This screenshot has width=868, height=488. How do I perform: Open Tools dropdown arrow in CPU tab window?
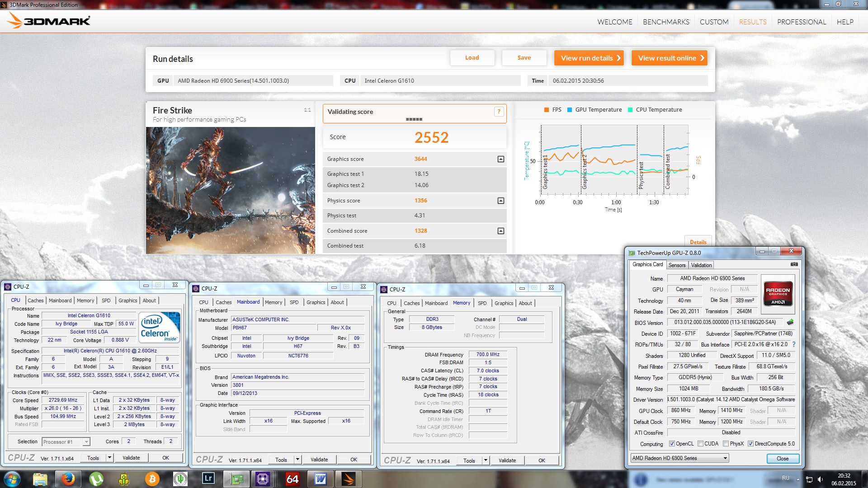109,458
